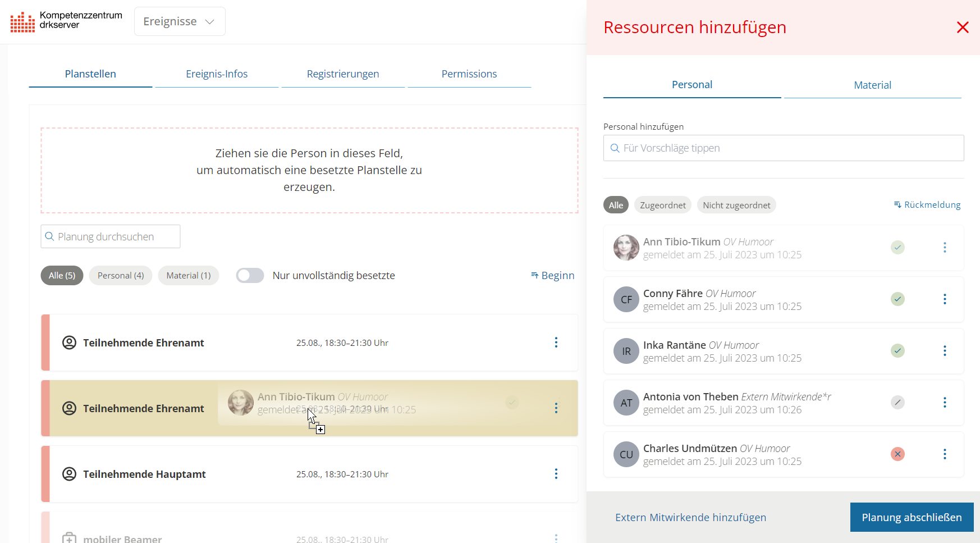Open three-dot menu for Ann Tibio-Tikum
This screenshot has width=980, height=543.
945,248
